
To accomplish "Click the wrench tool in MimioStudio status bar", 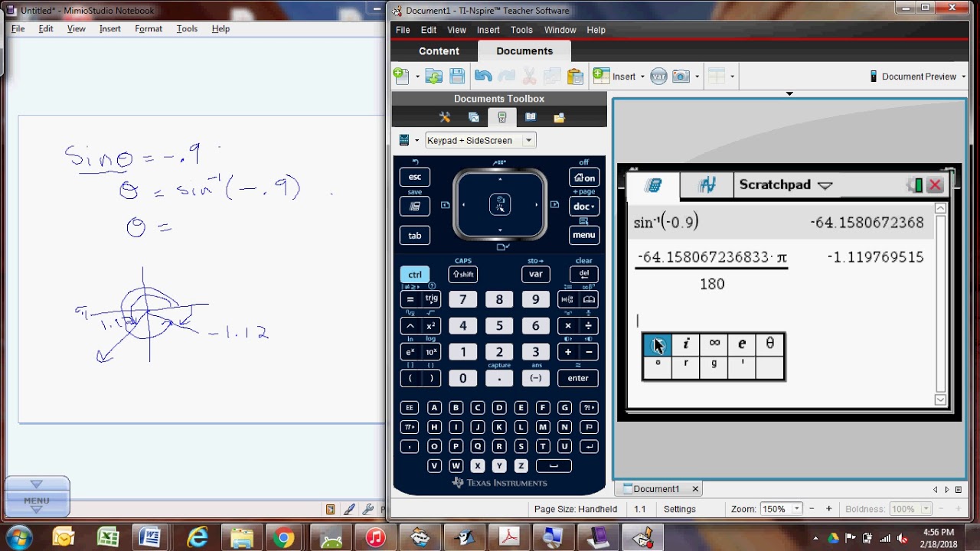I will point(368,509).
